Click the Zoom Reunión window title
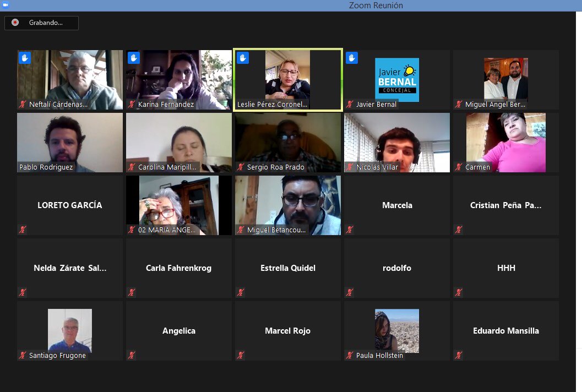582x392 pixels. tap(376, 5)
